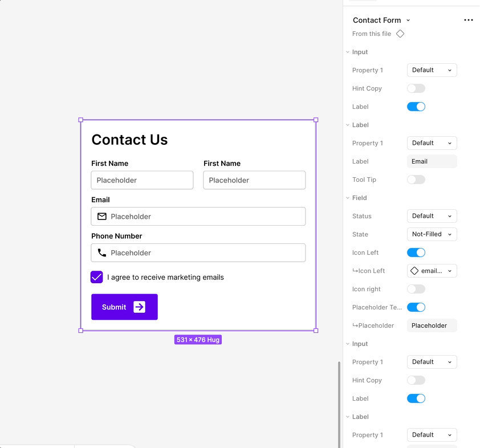This screenshot has width=480, height=448.
Task: Open the Contact Form title menu
Action: 408,20
